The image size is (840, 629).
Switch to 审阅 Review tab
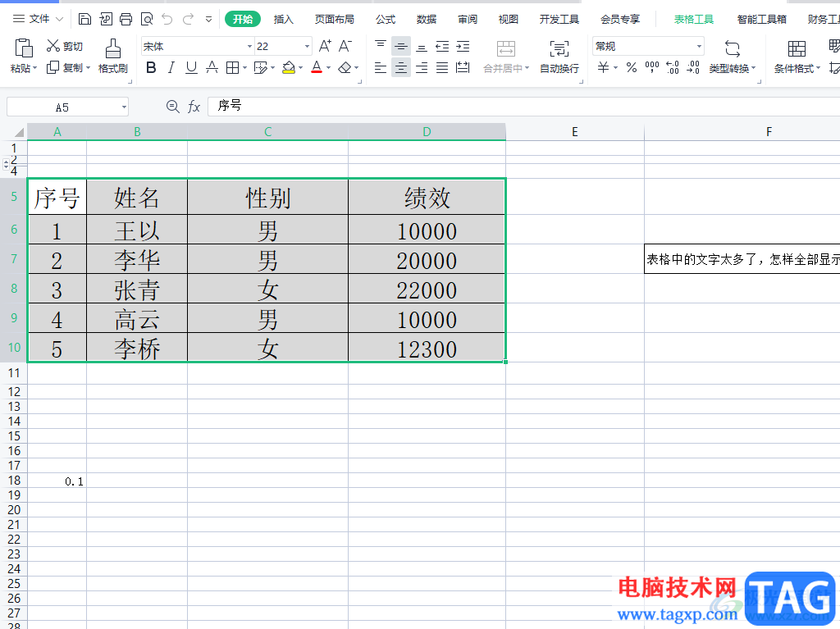tap(467, 20)
